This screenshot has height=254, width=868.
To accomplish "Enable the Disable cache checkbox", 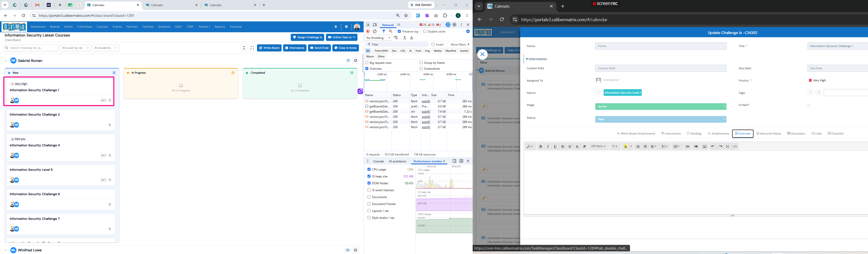I will (425, 31).
